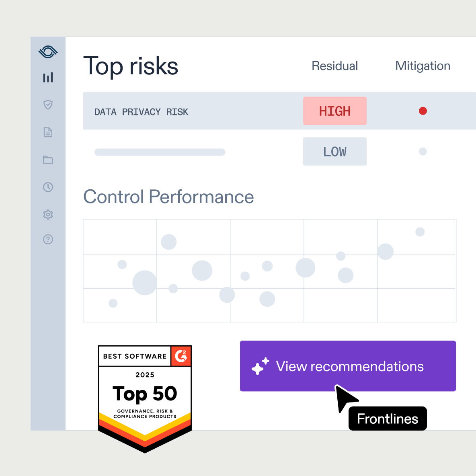Click the gray progress bar in the second risk row

point(160,152)
